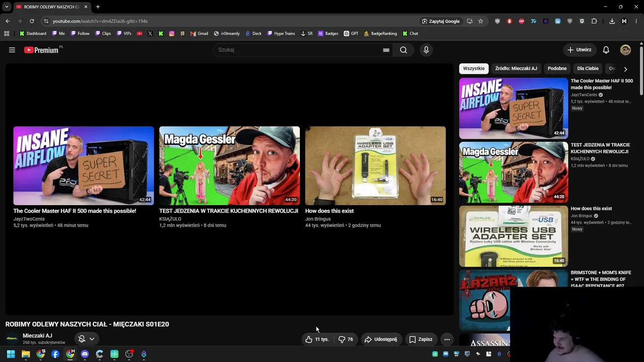Click the Zapisz save button
The height and width of the screenshot is (362, 644).
(421, 339)
